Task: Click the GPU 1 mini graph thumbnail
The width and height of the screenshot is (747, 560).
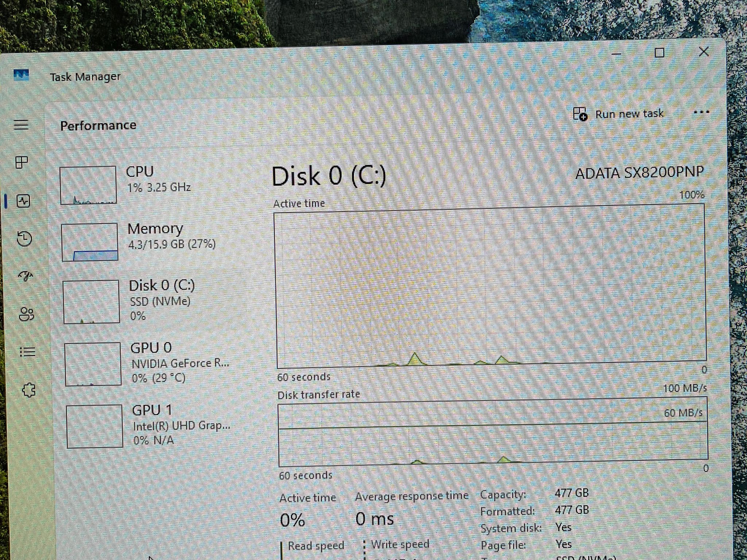Action: (94, 426)
